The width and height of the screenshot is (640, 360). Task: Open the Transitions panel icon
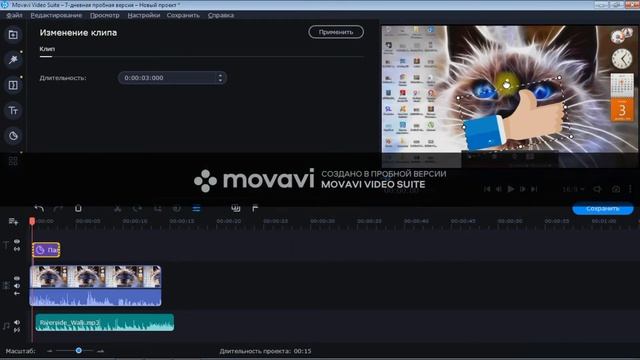13,85
